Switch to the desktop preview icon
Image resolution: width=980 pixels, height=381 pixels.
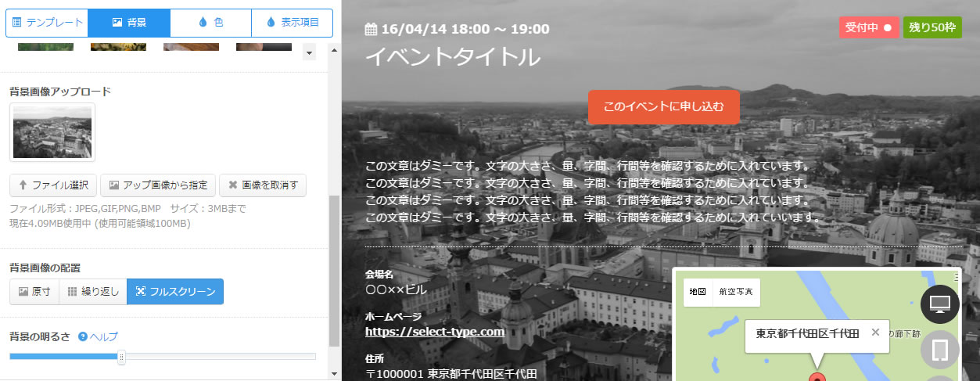pos(940,304)
